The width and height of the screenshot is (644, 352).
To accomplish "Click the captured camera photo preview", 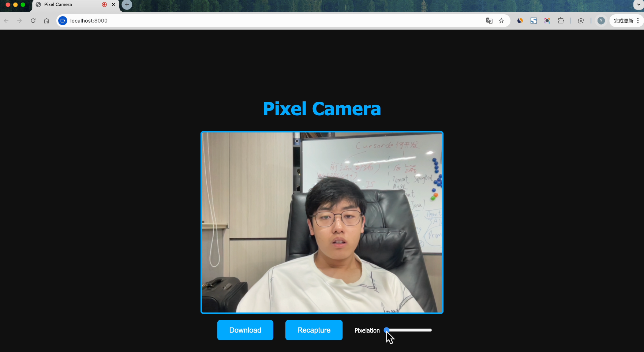I will (322, 222).
